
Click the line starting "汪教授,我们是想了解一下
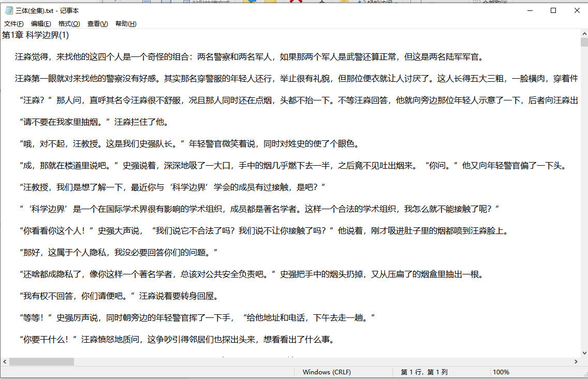point(172,187)
